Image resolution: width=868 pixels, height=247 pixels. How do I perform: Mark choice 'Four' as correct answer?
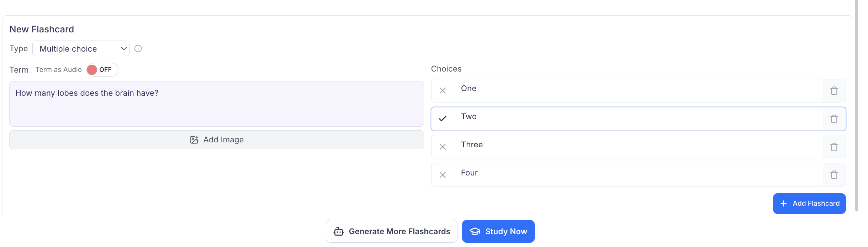(x=443, y=175)
